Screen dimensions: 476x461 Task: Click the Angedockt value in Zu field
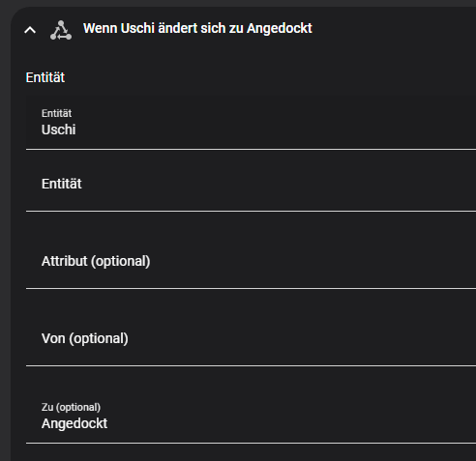point(74,423)
